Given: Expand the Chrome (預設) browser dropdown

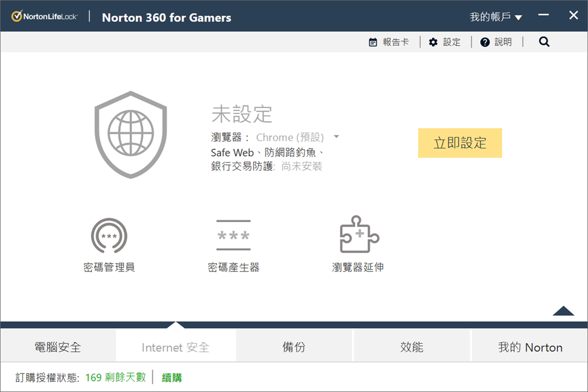Looking at the screenshot, I should point(336,137).
